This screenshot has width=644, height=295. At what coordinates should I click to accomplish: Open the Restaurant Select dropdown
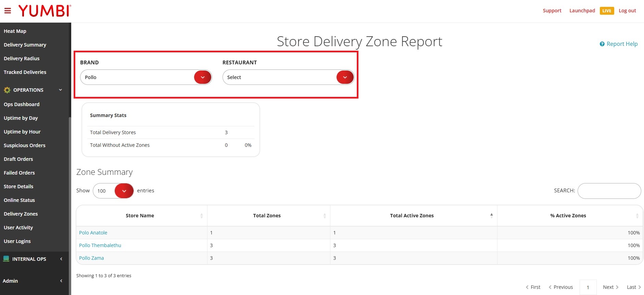pyautogui.click(x=288, y=77)
